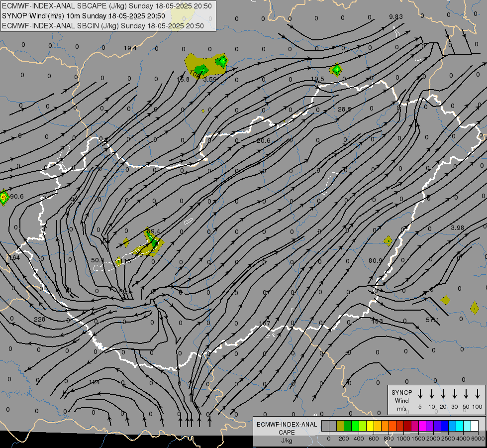
Task: Select the pure yellow swatch in CAPE legend
Action: (370, 426)
